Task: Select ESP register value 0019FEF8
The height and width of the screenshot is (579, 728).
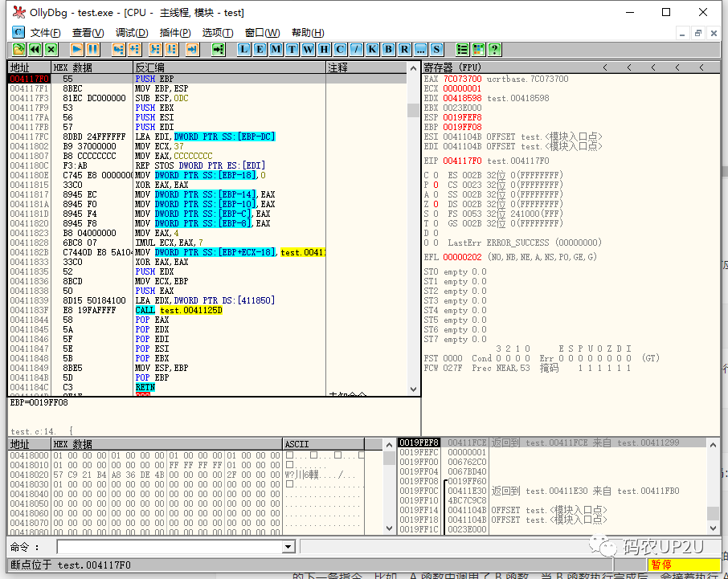Action: [x=462, y=117]
